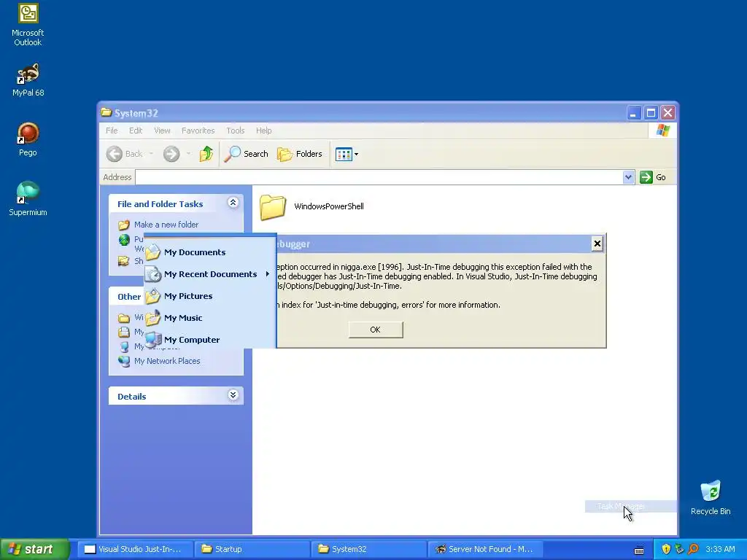This screenshot has height=560, width=747.
Task: Select the WindowsPowerShell folder
Action: pyautogui.click(x=312, y=206)
